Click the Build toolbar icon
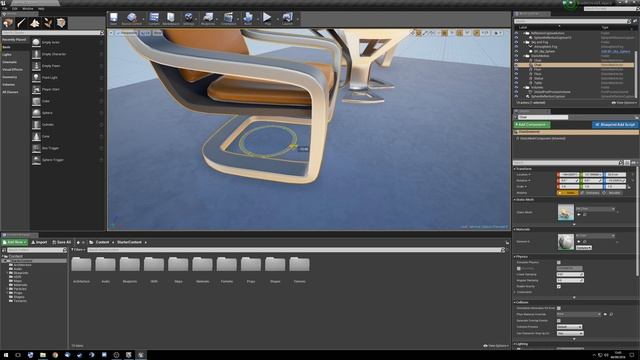This screenshot has width=640, height=360. (x=248, y=18)
